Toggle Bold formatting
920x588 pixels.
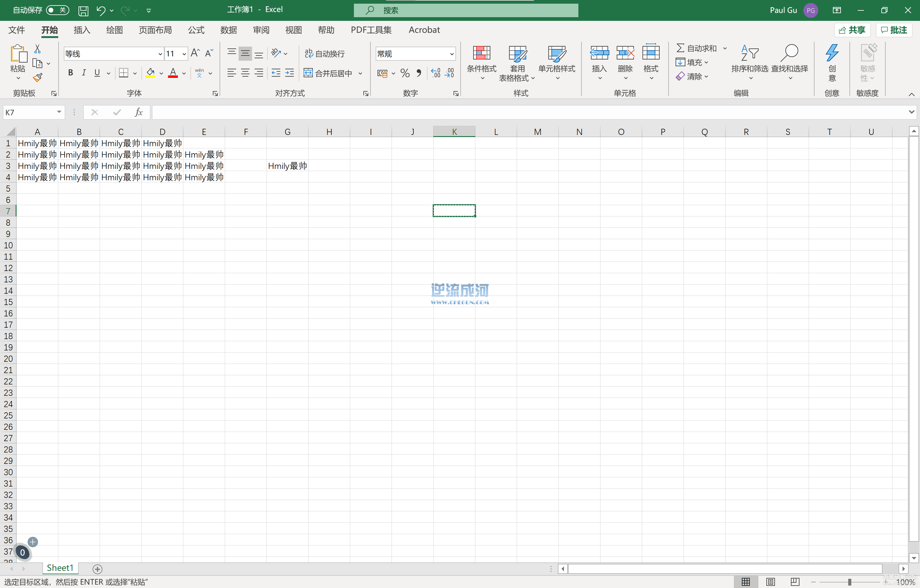(70, 73)
